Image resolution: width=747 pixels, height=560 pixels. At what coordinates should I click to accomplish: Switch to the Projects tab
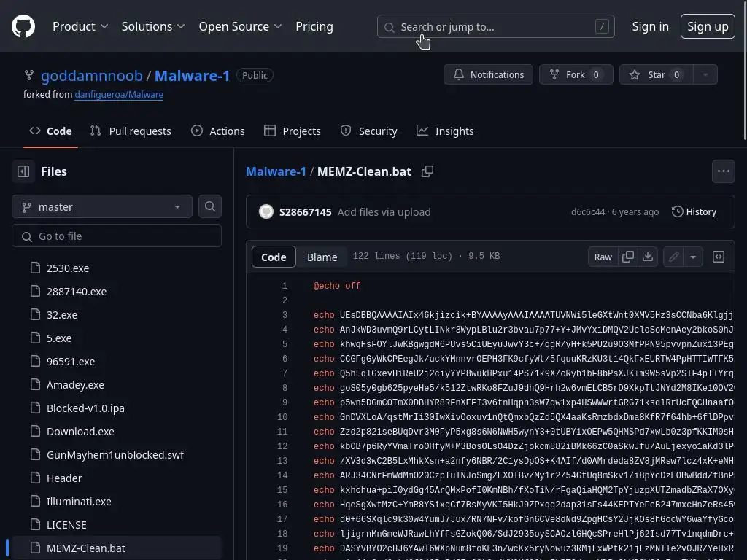(x=292, y=131)
